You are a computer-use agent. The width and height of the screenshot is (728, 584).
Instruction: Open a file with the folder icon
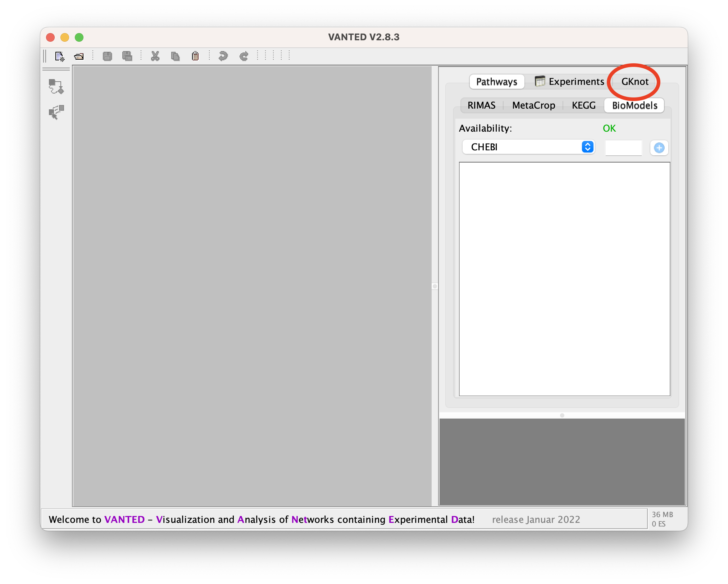tap(79, 56)
